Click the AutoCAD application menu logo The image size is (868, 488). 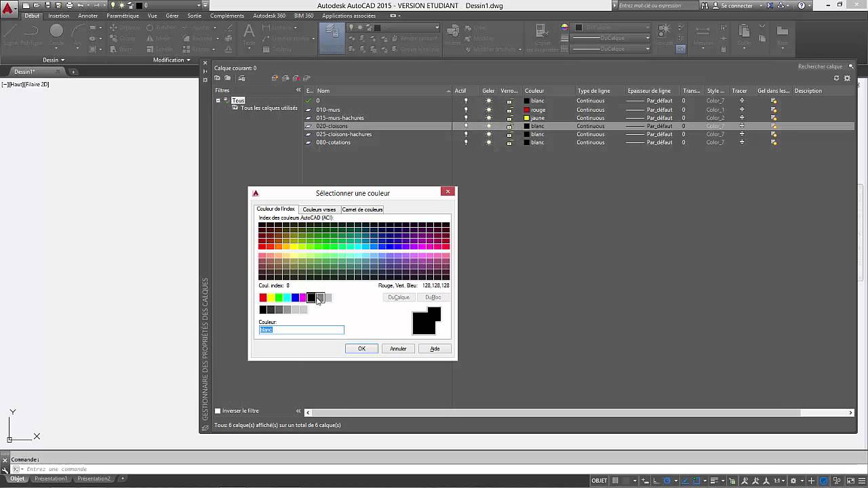click(9, 9)
